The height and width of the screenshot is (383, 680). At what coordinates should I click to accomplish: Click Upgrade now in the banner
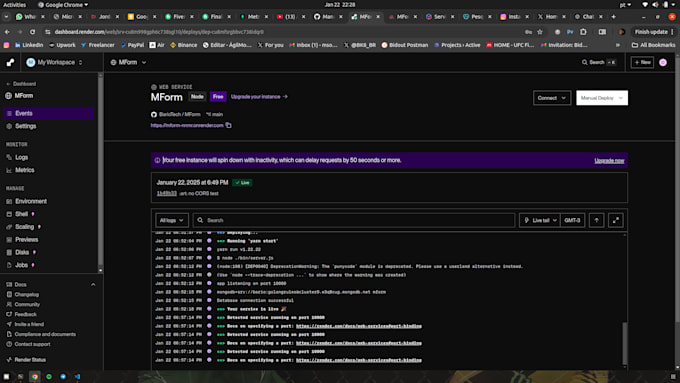pos(609,161)
